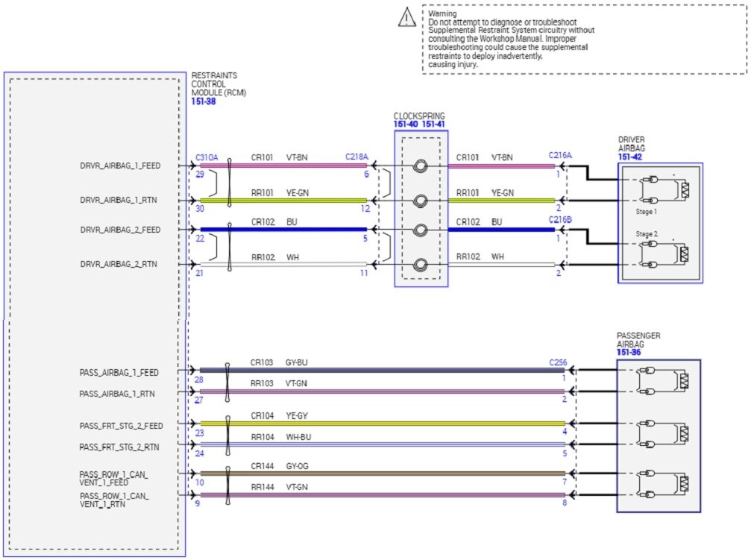
Task: Click the connector label C310A
Action: pyautogui.click(x=206, y=157)
